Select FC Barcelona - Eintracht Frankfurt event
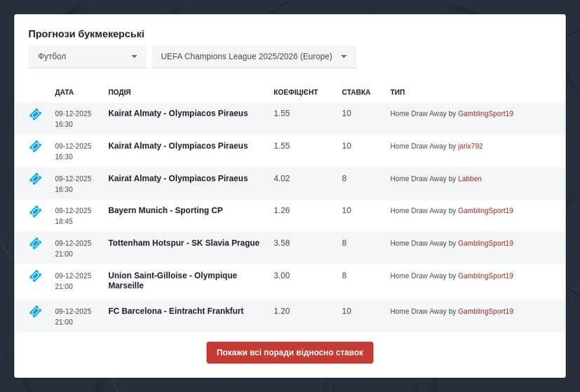This screenshot has height=392, width=580. point(176,311)
